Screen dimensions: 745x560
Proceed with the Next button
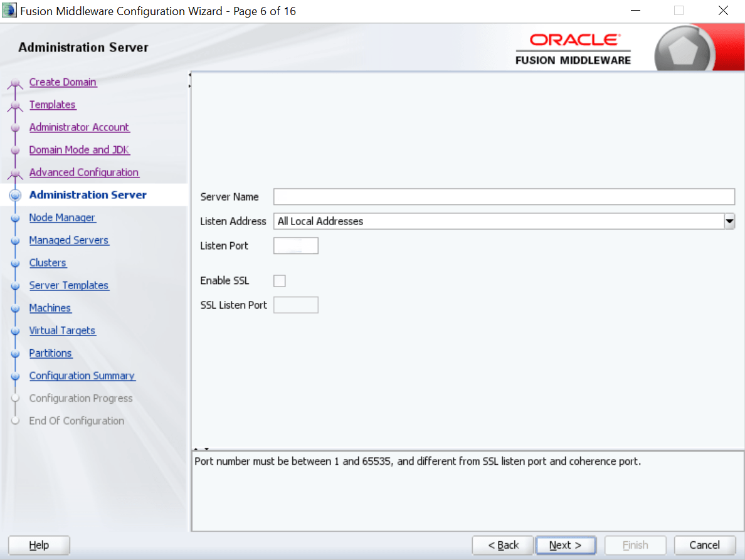[566, 545]
